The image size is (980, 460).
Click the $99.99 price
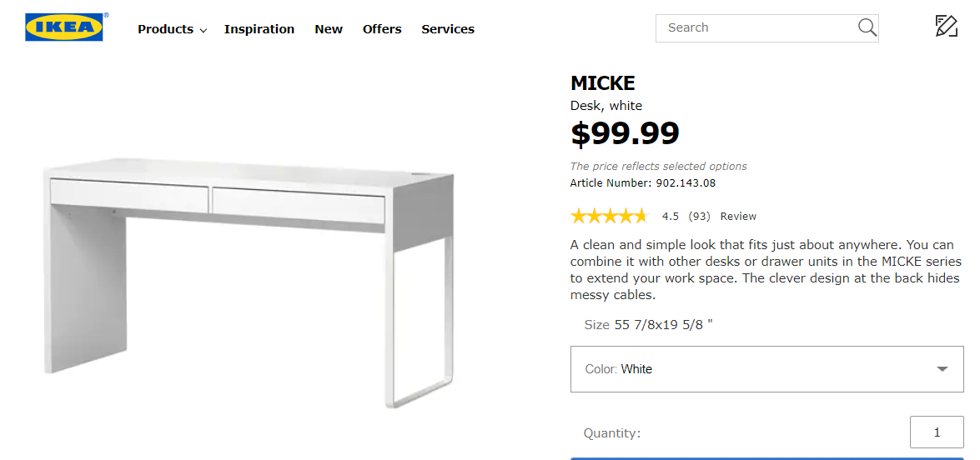tap(625, 133)
